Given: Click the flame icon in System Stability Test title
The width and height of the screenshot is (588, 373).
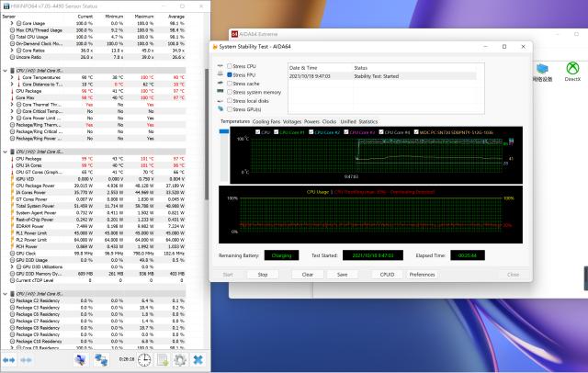Looking at the screenshot, I should point(215,47).
